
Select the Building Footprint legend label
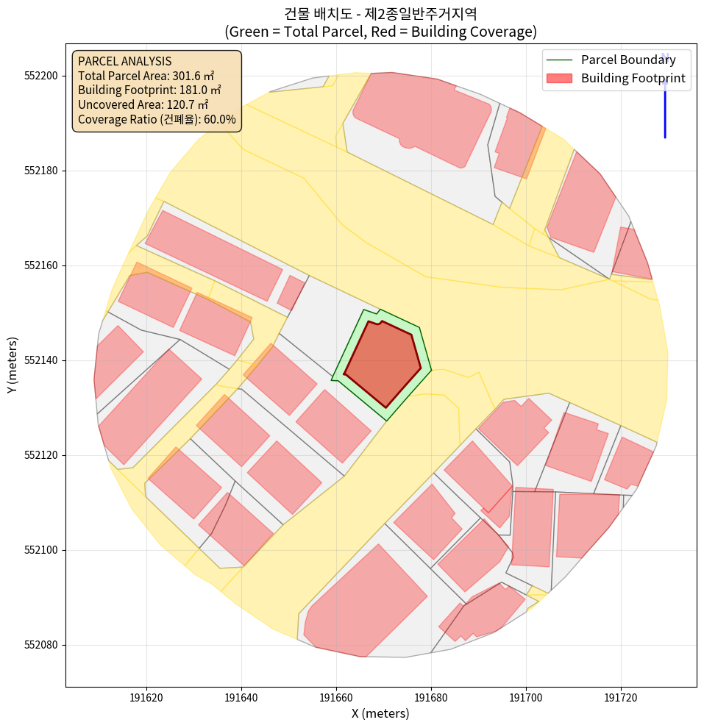[x=633, y=78]
